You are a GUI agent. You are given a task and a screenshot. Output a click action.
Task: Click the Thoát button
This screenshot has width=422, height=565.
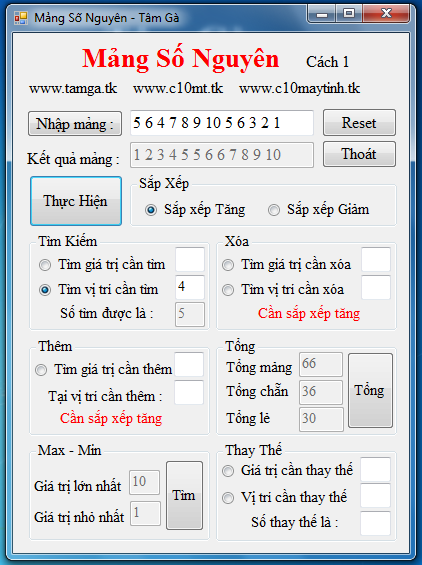click(x=359, y=154)
